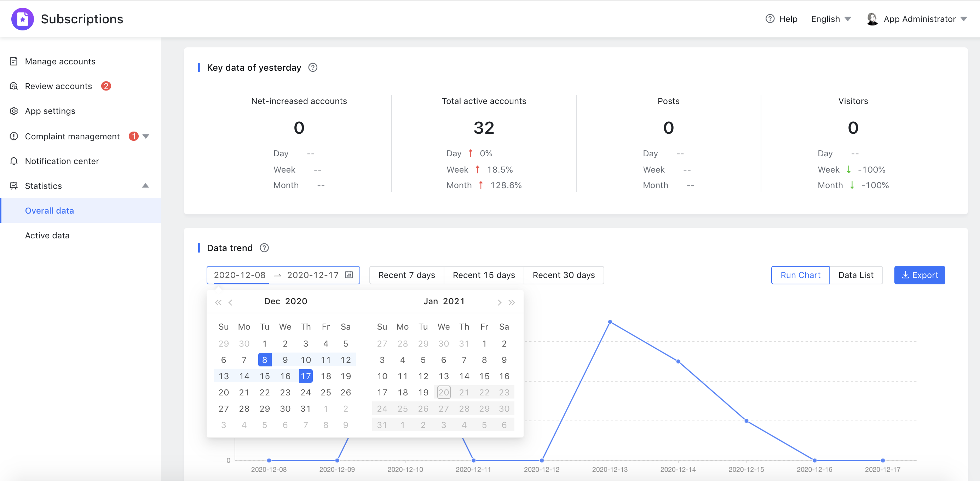
Task: Click the Export button
Action: [x=920, y=275]
